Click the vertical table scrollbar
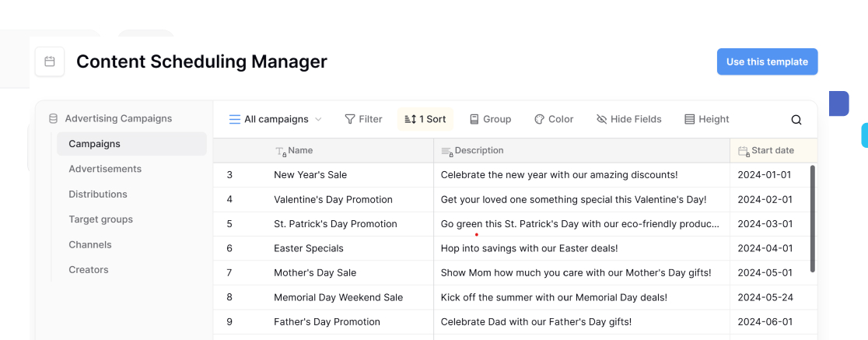868x340 pixels. tap(813, 219)
